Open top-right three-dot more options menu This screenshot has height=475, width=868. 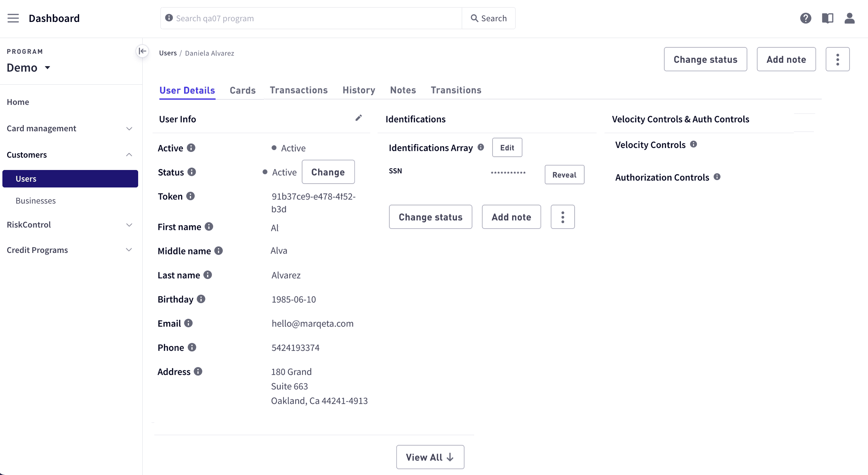tap(837, 60)
